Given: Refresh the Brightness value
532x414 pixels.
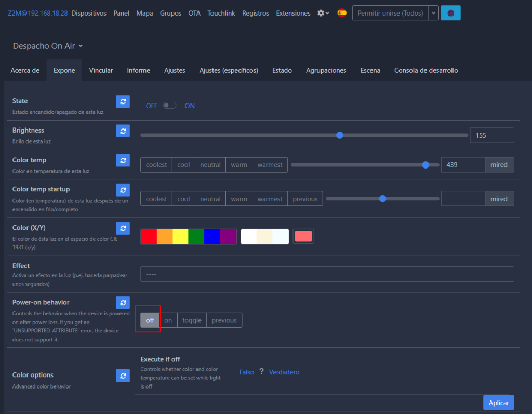Looking at the screenshot, I should (x=123, y=131).
